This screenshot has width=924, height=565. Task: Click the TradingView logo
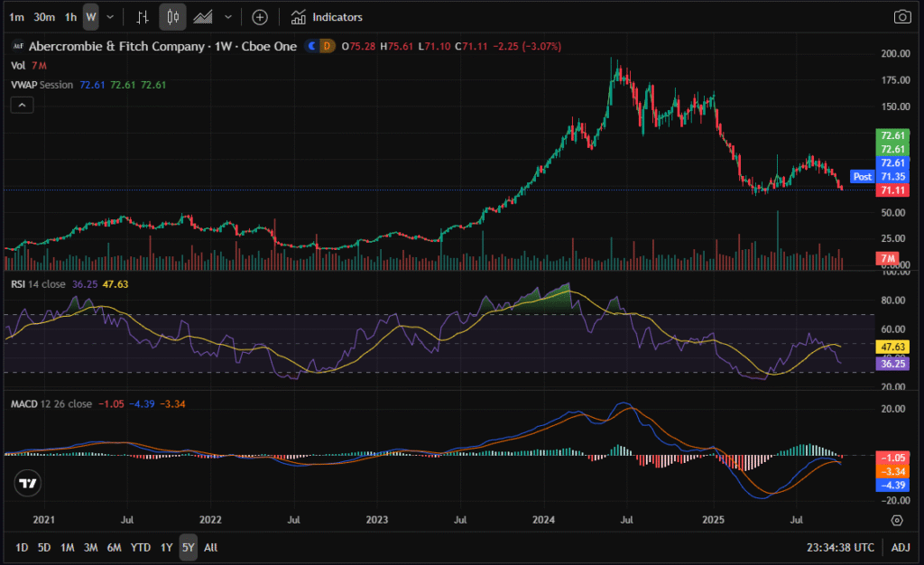[x=29, y=484]
